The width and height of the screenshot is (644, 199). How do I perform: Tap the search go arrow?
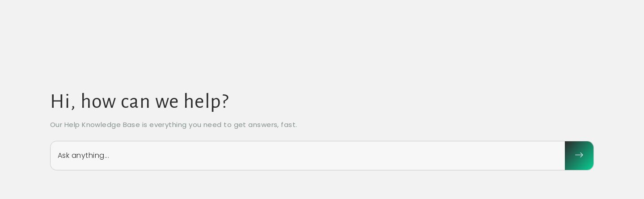click(579, 156)
